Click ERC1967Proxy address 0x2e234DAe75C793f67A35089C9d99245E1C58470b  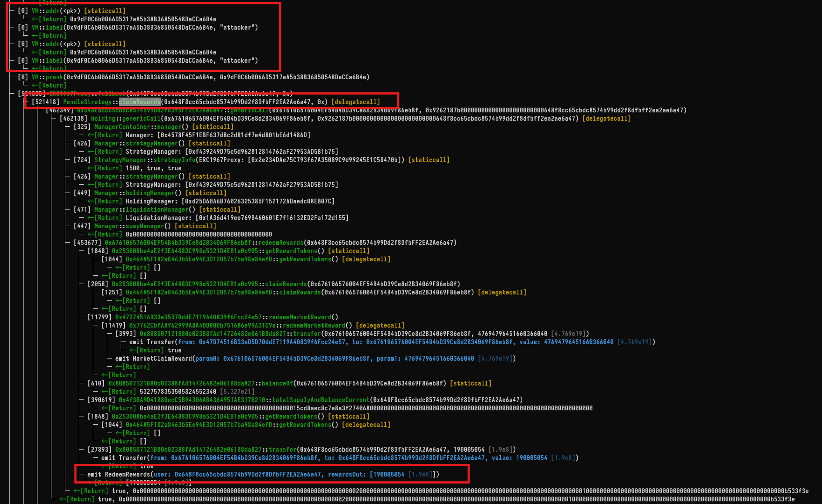point(324,160)
